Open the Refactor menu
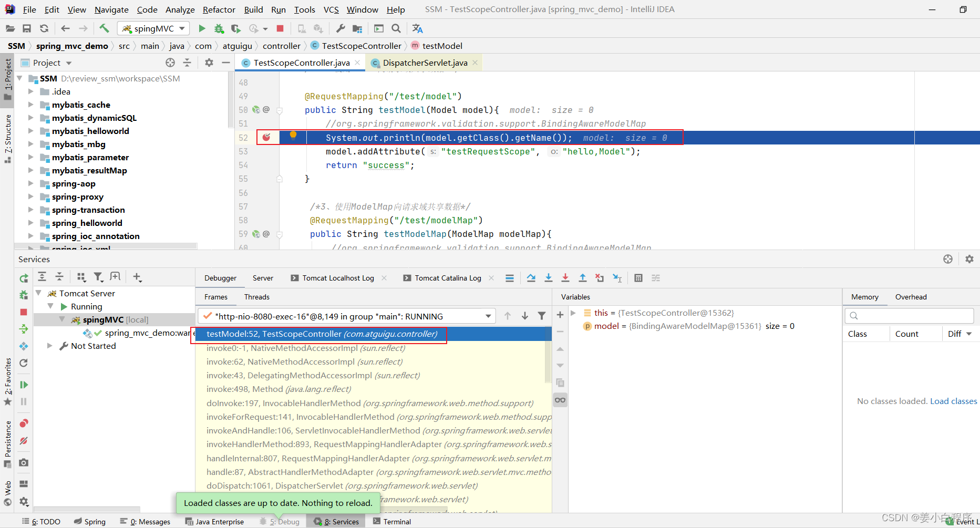The width and height of the screenshot is (980, 528). 219,9
